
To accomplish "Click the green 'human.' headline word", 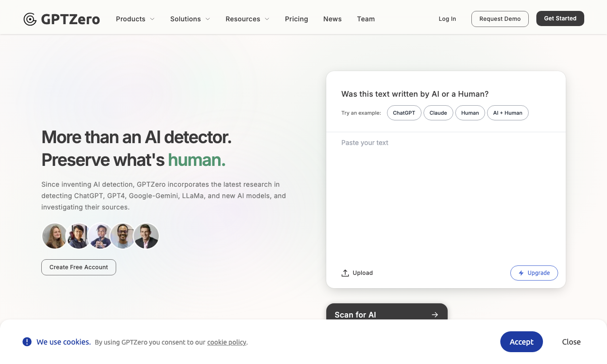I will click(x=197, y=160).
